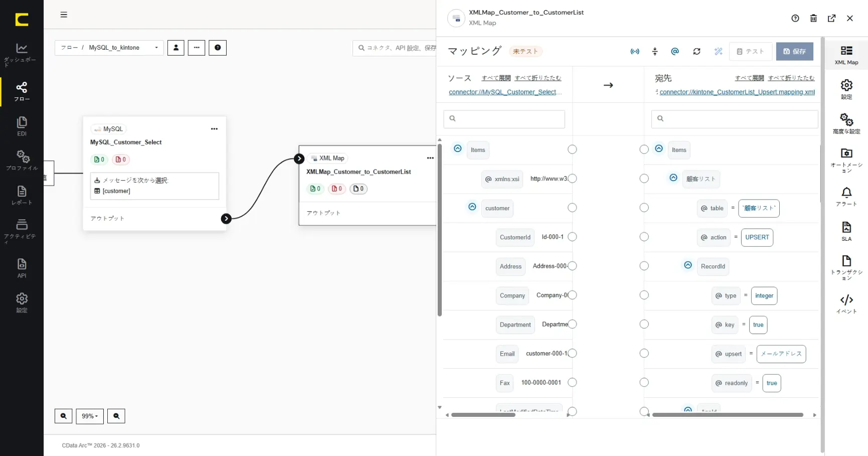
Task: Refresh the mapping with the circular arrows icon
Action: (x=697, y=51)
